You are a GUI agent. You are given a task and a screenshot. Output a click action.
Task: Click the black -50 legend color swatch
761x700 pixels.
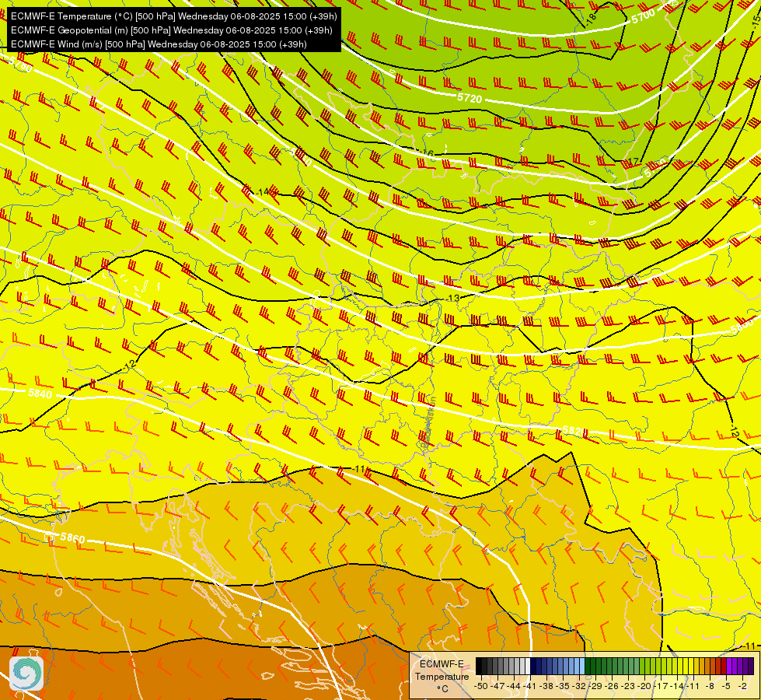pos(479,666)
